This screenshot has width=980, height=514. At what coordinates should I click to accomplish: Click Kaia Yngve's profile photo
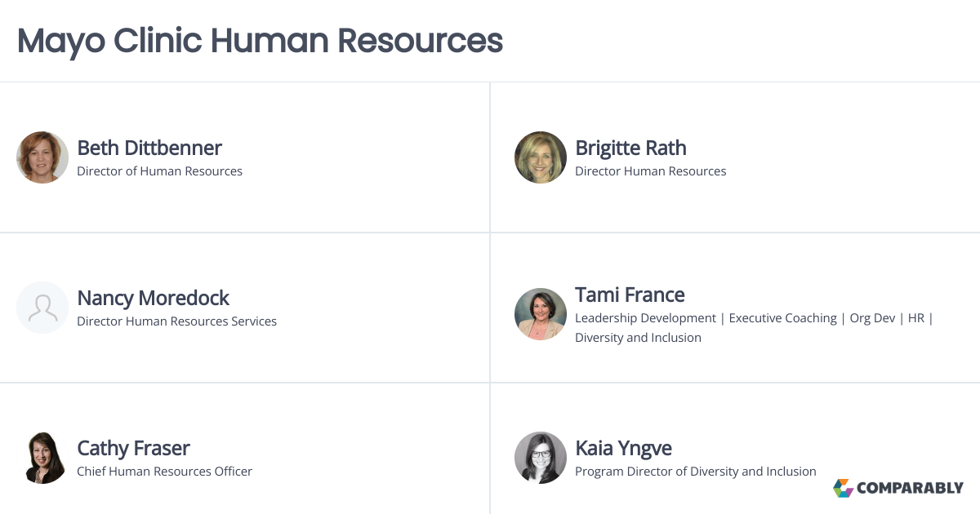pos(540,457)
